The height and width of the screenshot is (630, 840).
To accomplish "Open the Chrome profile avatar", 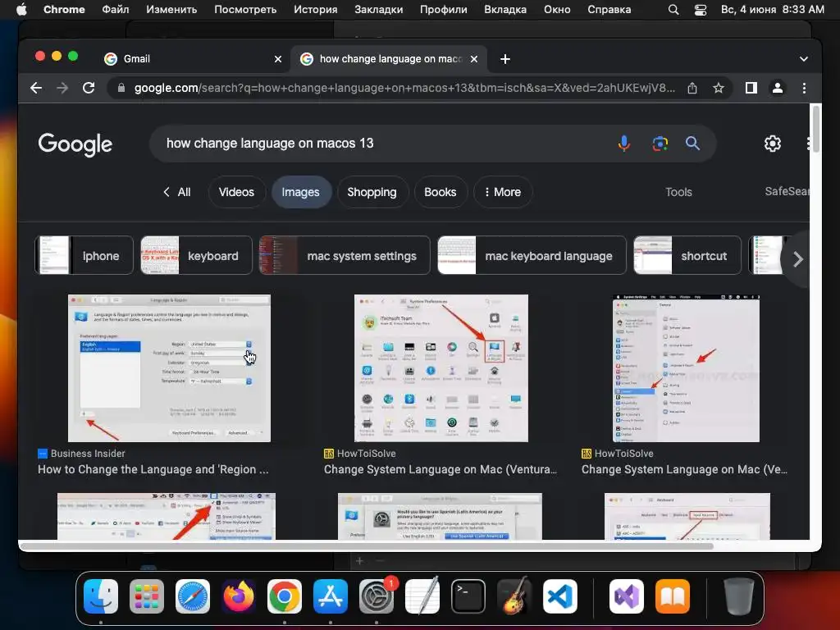I will (778, 88).
